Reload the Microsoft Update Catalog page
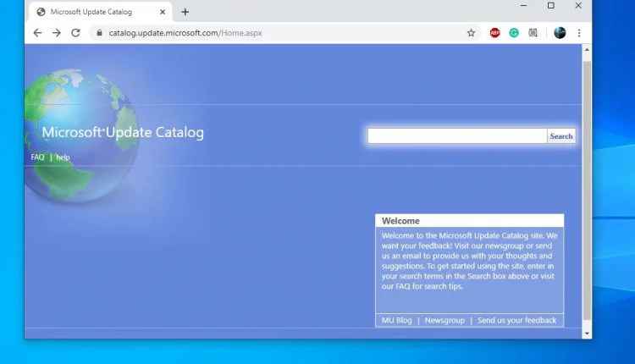 75,33
